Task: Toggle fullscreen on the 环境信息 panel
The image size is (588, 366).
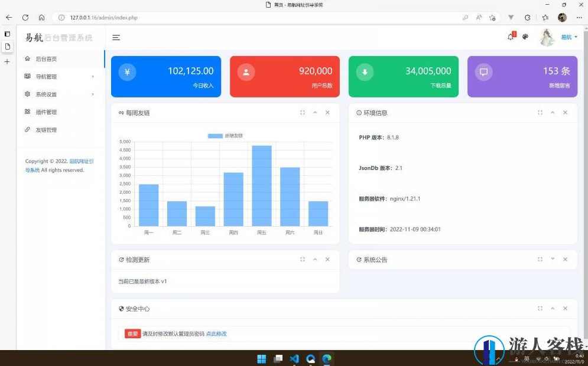Action: tap(540, 112)
